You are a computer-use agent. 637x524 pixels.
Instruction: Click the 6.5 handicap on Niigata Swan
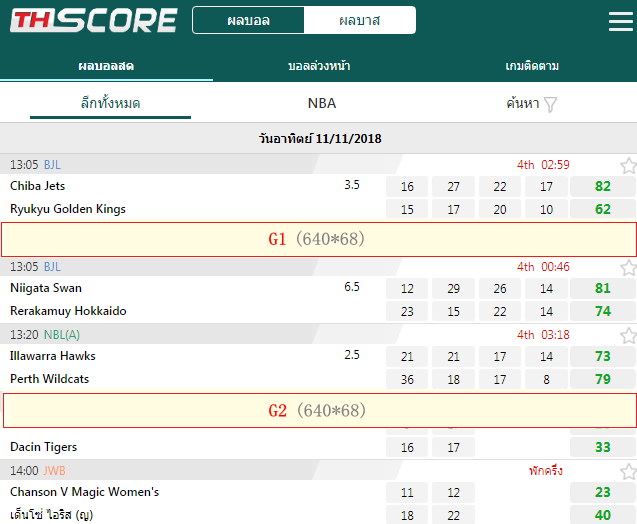352,287
